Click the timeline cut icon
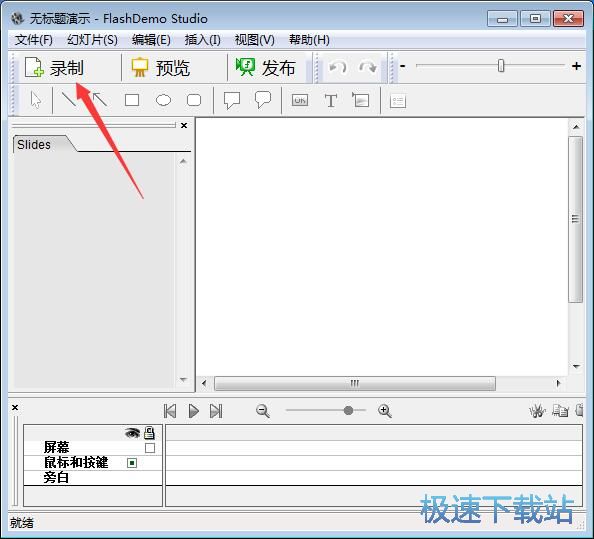The image size is (594, 539). [x=537, y=411]
